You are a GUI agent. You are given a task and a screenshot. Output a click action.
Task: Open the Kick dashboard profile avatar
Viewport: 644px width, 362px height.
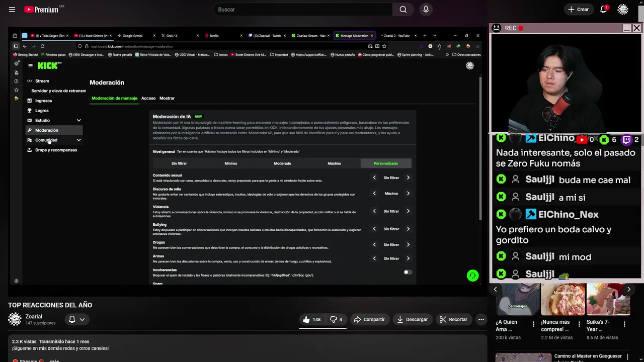pos(469,65)
